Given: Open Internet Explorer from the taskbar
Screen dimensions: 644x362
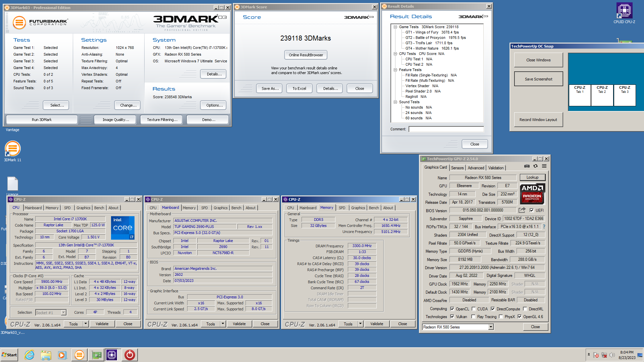Looking at the screenshot, I should (30, 355).
